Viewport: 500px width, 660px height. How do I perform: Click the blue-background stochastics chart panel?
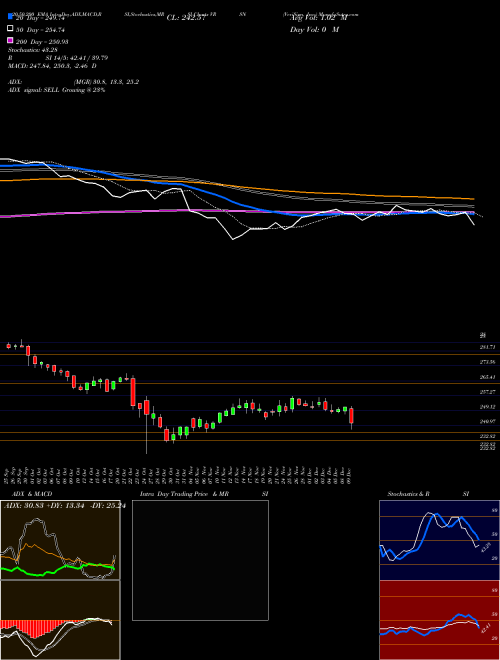pyautogui.click(x=439, y=540)
